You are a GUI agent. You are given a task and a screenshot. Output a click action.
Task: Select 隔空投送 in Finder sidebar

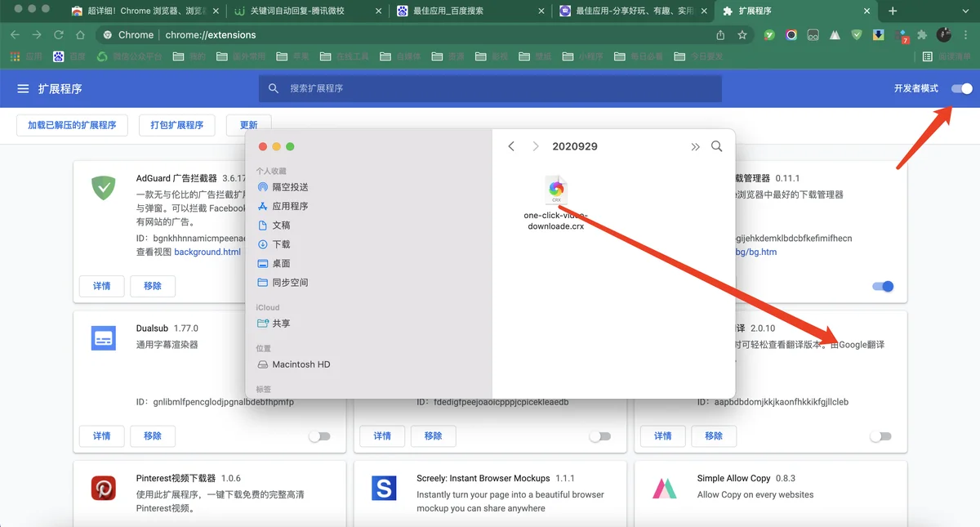point(283,187)
